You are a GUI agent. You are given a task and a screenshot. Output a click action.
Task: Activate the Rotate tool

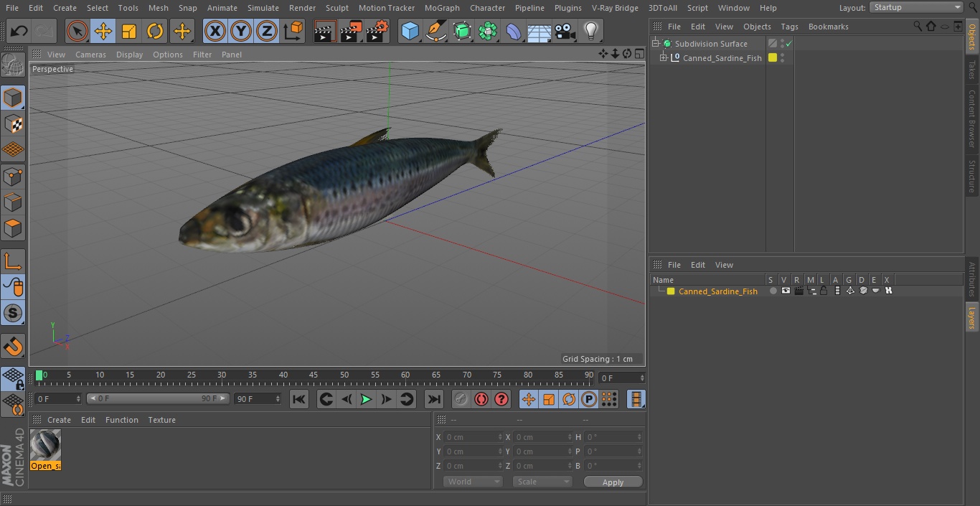pos(155,31)
